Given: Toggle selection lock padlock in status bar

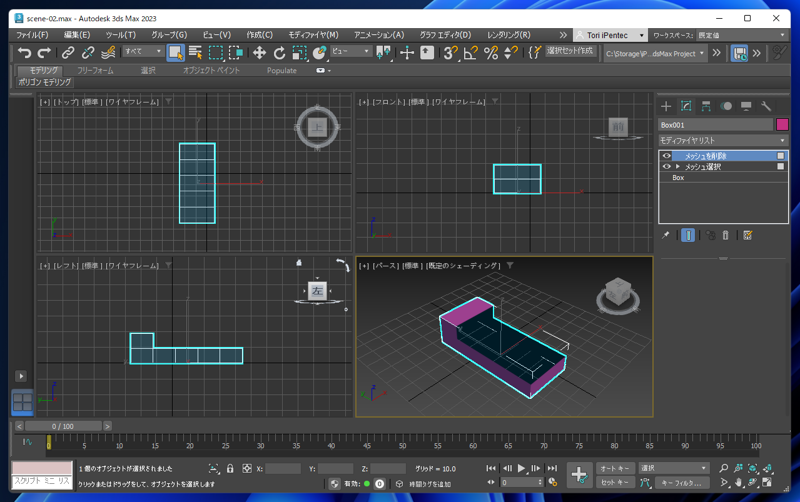Looking at the screenshot, I should tap(230, 468).
